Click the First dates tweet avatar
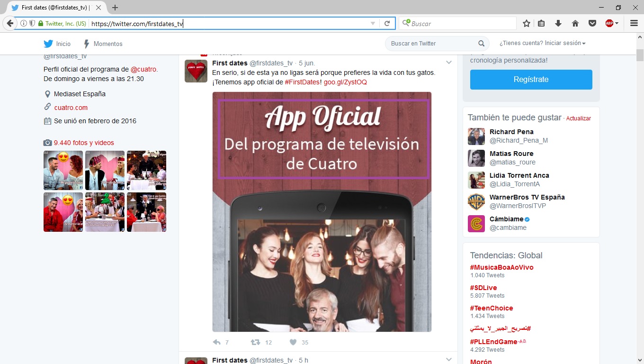Viewport: 644px width, 364px height. 196,71
